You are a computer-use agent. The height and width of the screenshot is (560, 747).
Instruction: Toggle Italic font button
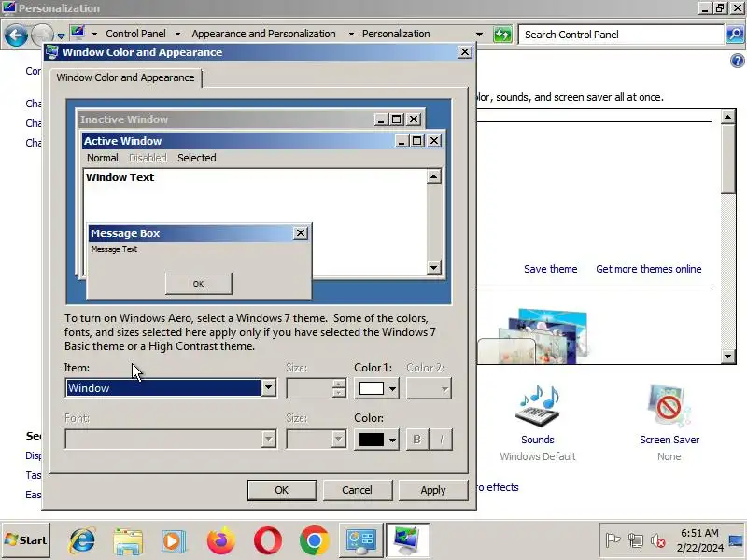tap(441, 439)
